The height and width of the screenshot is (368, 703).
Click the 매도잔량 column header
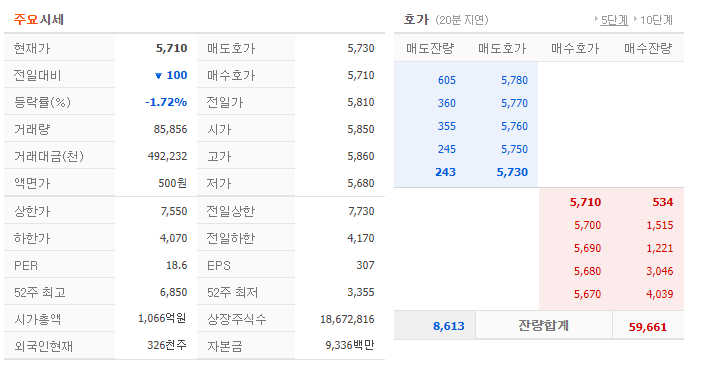[x=430, y=48]
